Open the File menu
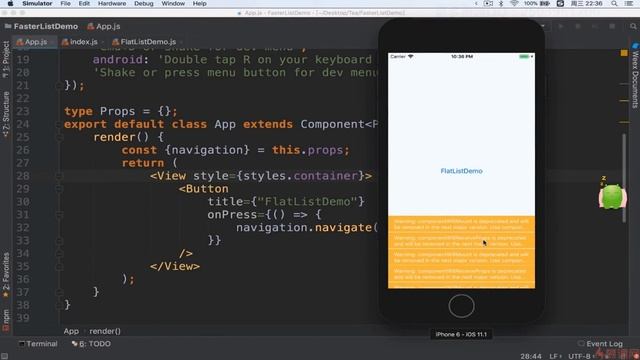This screenshot has height=360, width=640. (65, 3)
